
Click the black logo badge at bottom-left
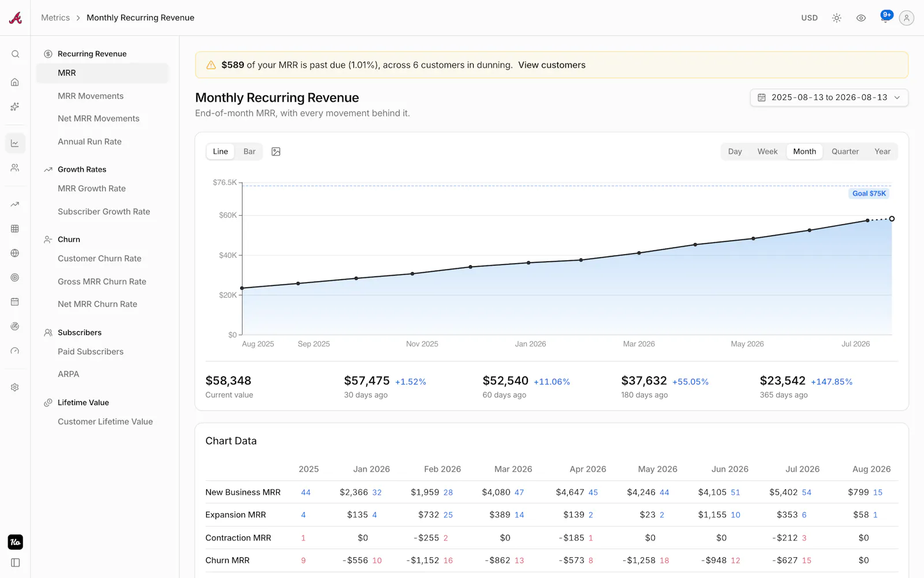tap(16, 542)
